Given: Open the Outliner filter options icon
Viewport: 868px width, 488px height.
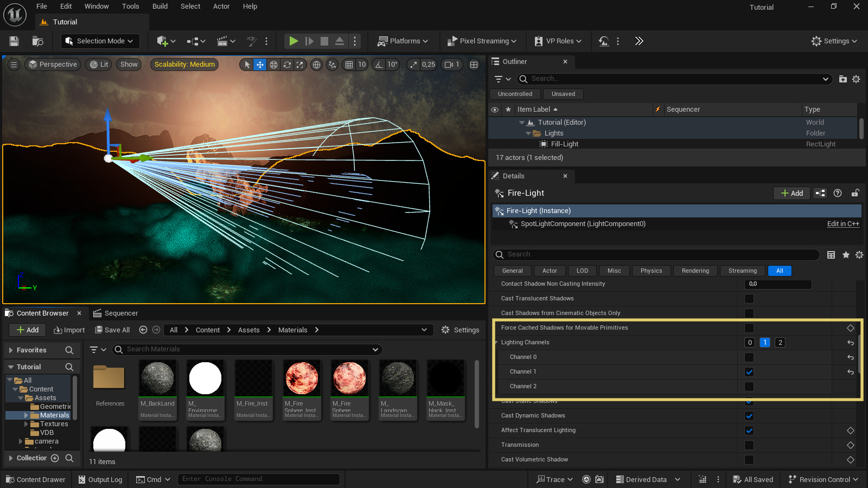Looking at the screenshot, I should pos(503,79).
